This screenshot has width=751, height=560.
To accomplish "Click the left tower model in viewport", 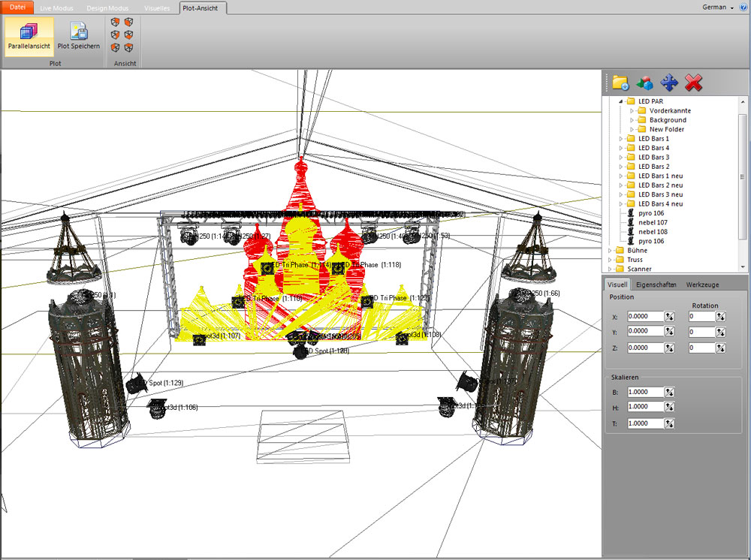I will pyautogui.click(x=88, y=369).
